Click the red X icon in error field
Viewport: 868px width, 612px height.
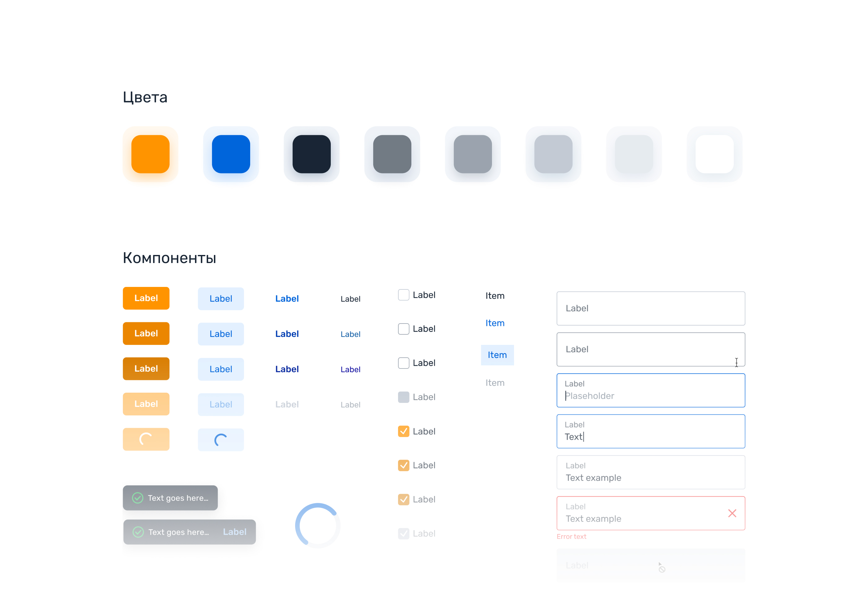(x=732, y=513)
